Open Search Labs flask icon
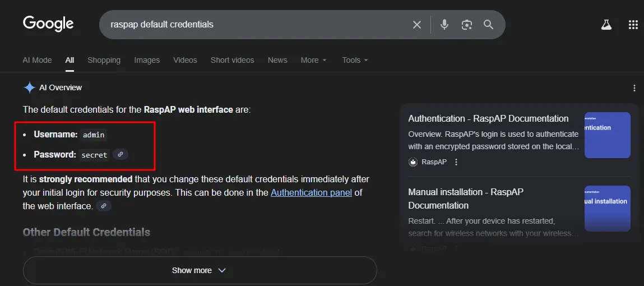 click(606, 25)
